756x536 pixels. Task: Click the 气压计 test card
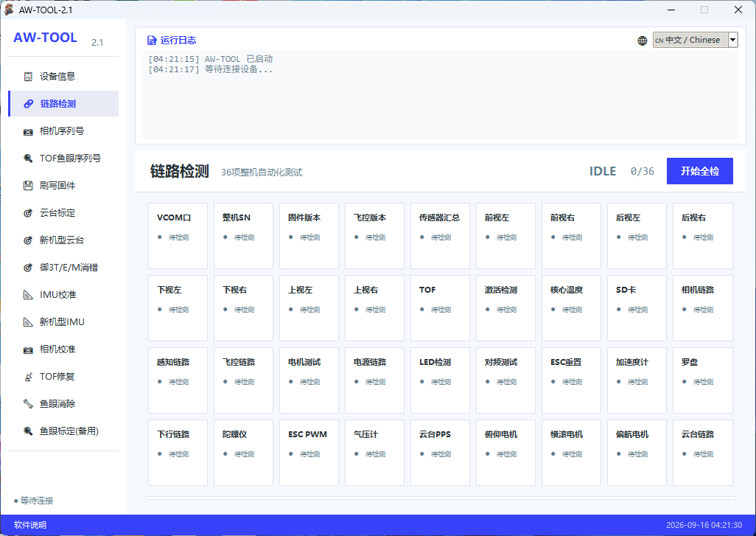(374, 453)
